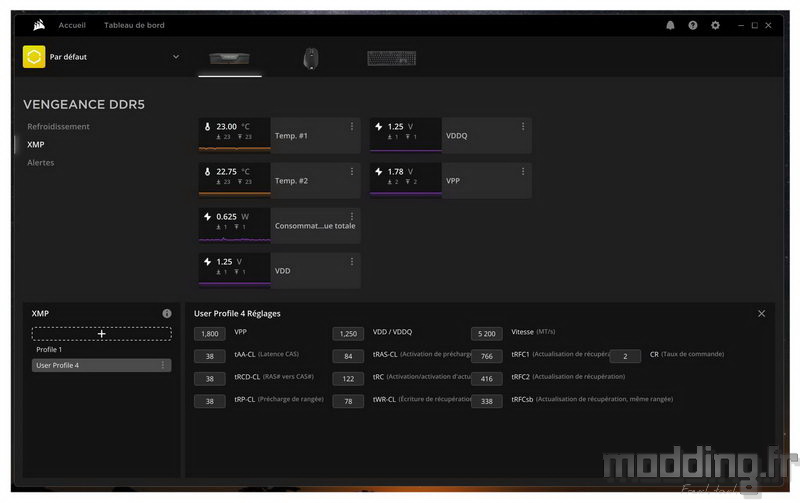
Task: Select the keyboard device icon
Action: coord(391,58)
